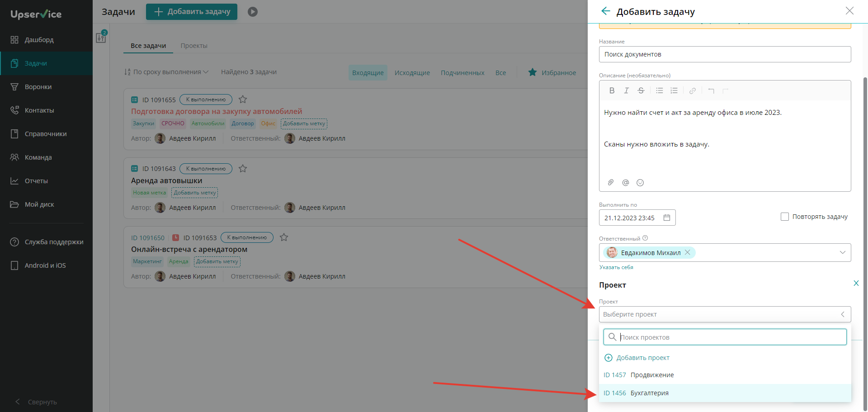Click the СРОЧНО label tag

click(173, 123)
